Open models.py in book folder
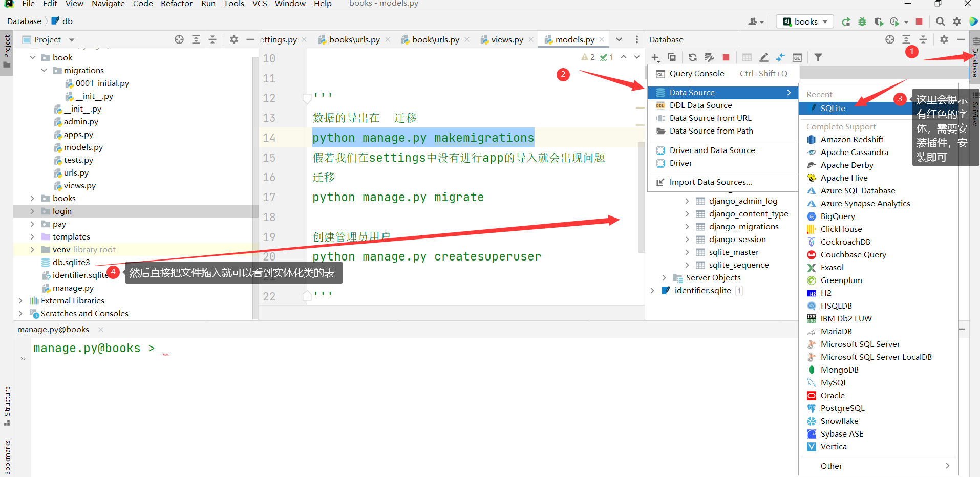The height and width of the screenshot is (477, 980). point(83,147)
